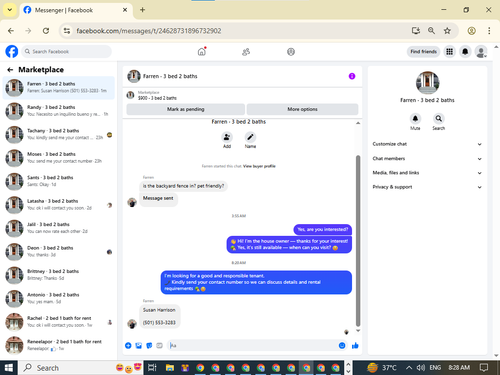500x375 pixels.
Task: Click the chat scrollbar thumb
Action: pos(358,241)
